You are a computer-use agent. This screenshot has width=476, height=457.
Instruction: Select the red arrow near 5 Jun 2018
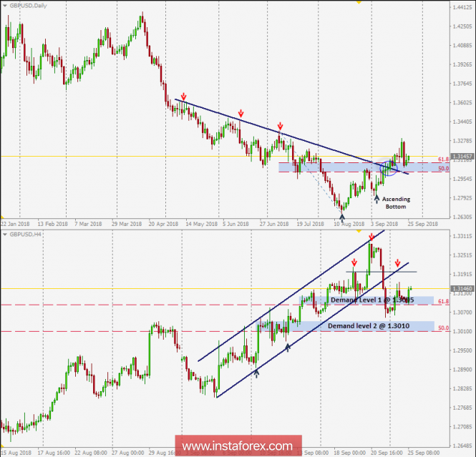(241, 113)
